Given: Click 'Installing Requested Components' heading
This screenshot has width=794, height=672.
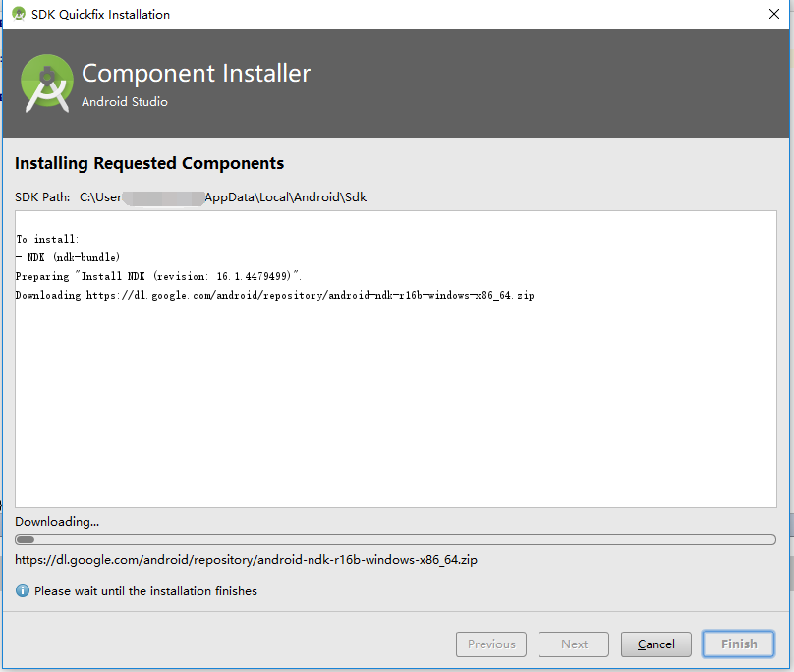Looking at the screenshot, I should tap(149, 163).
